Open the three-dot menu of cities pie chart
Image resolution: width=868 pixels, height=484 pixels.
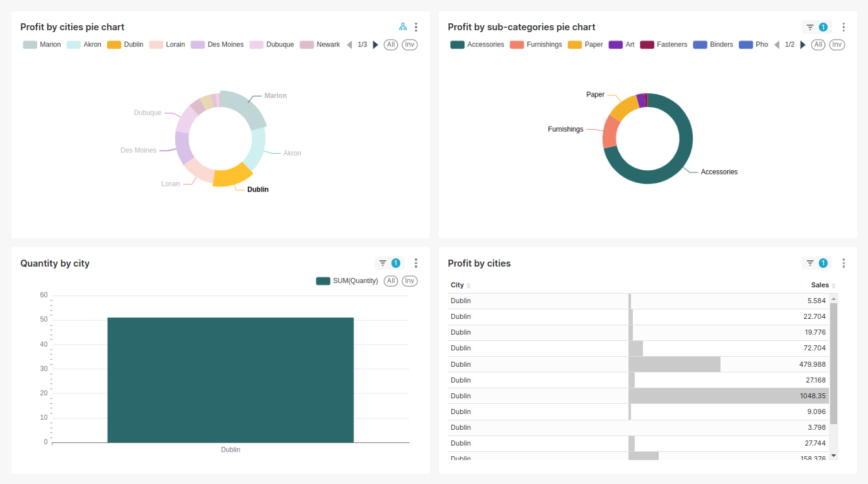[415, 27]
